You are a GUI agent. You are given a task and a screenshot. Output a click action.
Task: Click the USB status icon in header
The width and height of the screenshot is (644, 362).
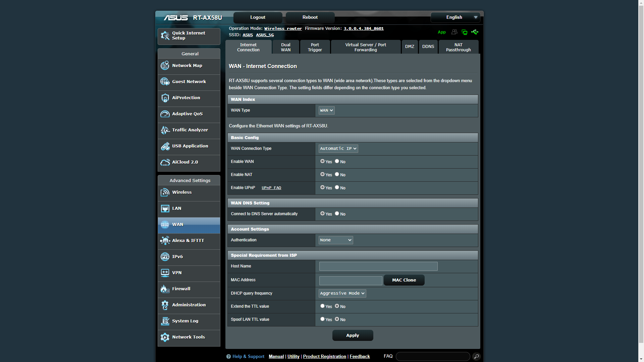(x=475, y=32)
